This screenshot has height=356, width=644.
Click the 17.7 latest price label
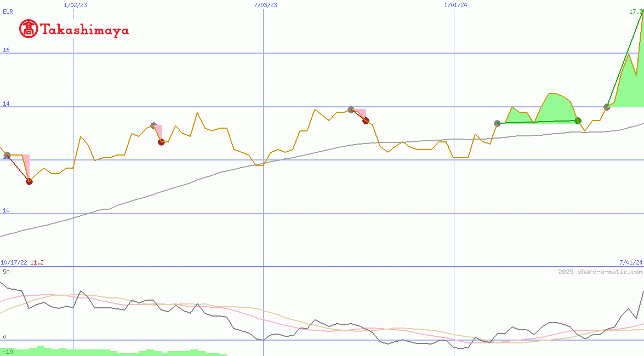(x=635, y=12)
